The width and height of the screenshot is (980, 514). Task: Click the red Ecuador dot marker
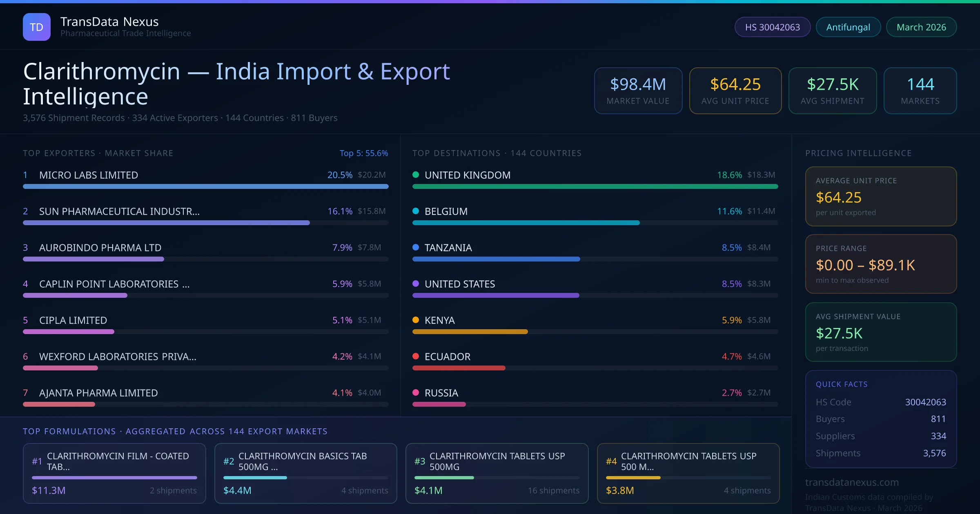[x=416, y=357]
